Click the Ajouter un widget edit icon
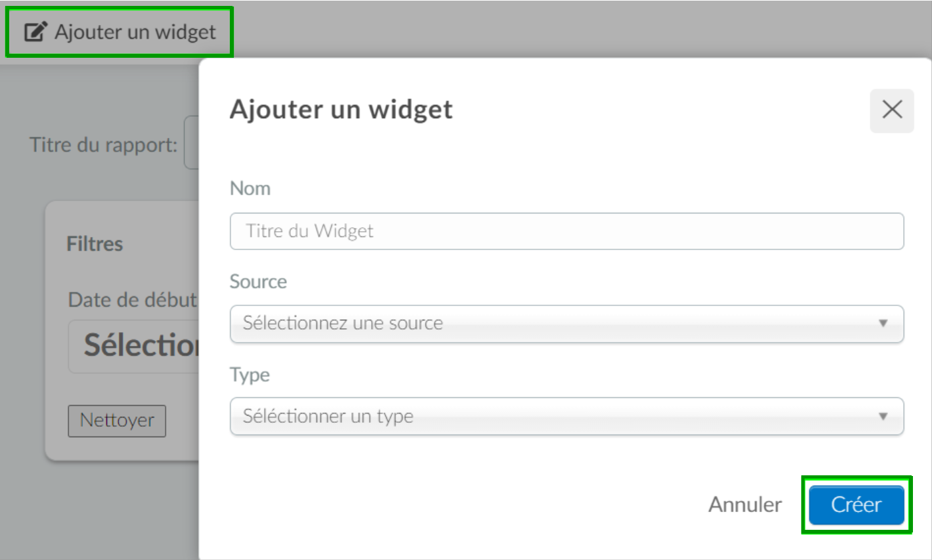 point(35,32)
